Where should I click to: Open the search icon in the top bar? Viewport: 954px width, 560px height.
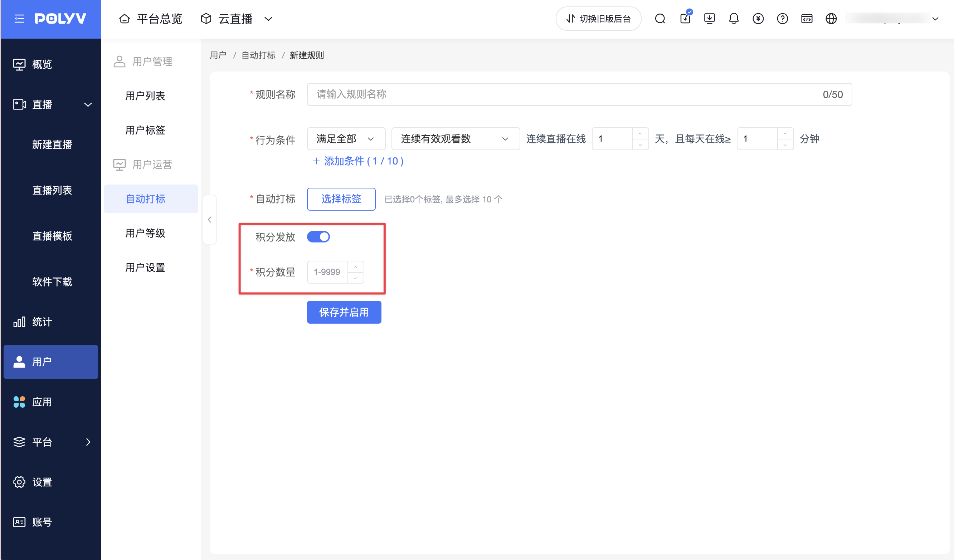pos(660,19)
